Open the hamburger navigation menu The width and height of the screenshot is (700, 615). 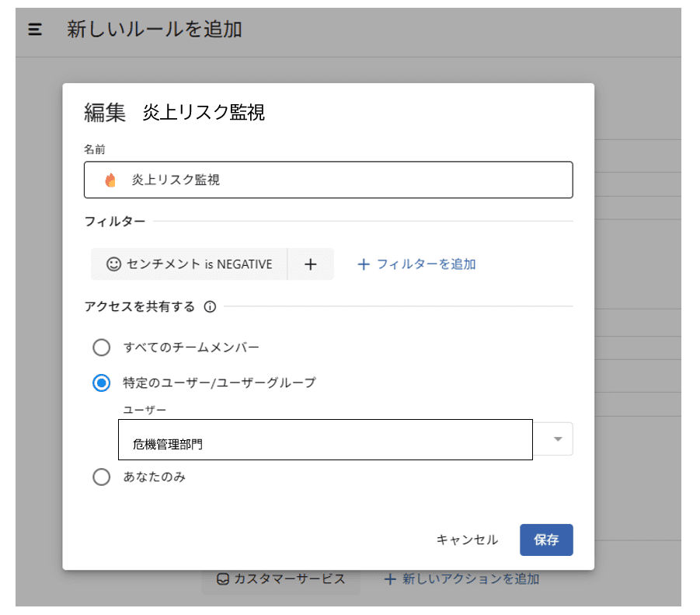34,30
